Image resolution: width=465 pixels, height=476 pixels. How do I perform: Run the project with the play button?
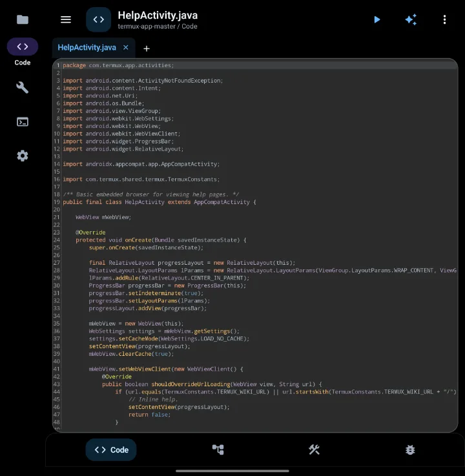coord(377,20)
